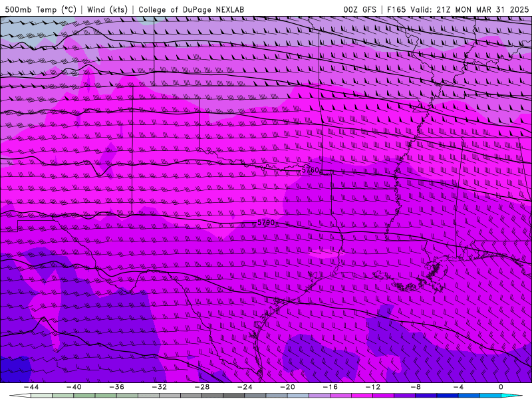Click the -44 legend value

(31, 387)
